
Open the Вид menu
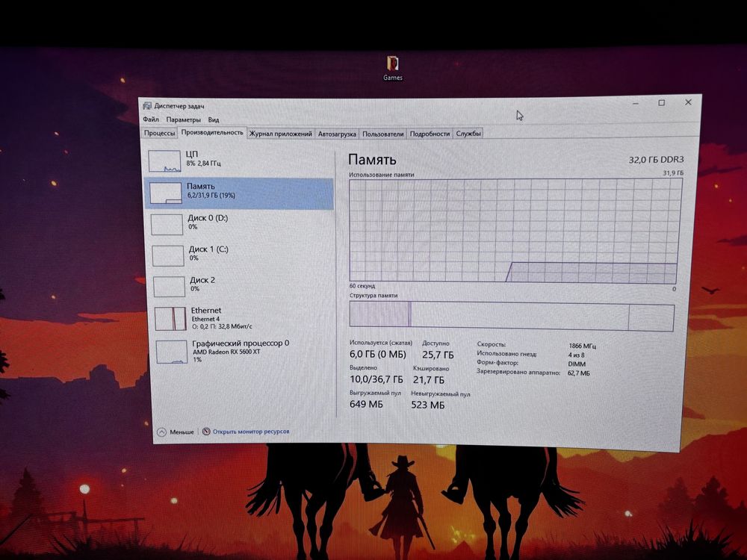coord(214,120)
